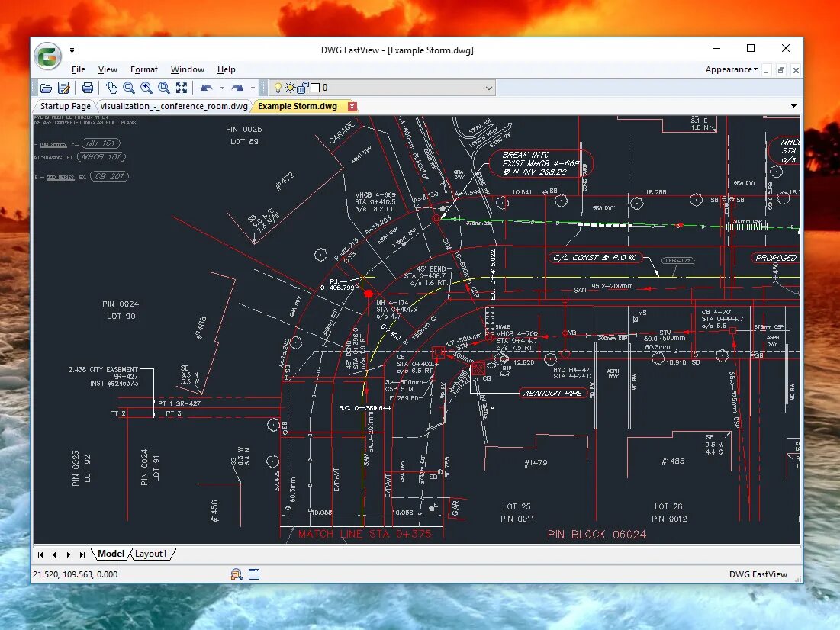Select the Example Storm.dwg tab
Image resolution: width=840 pixels, height=630 pixels.
click(298, 106)
